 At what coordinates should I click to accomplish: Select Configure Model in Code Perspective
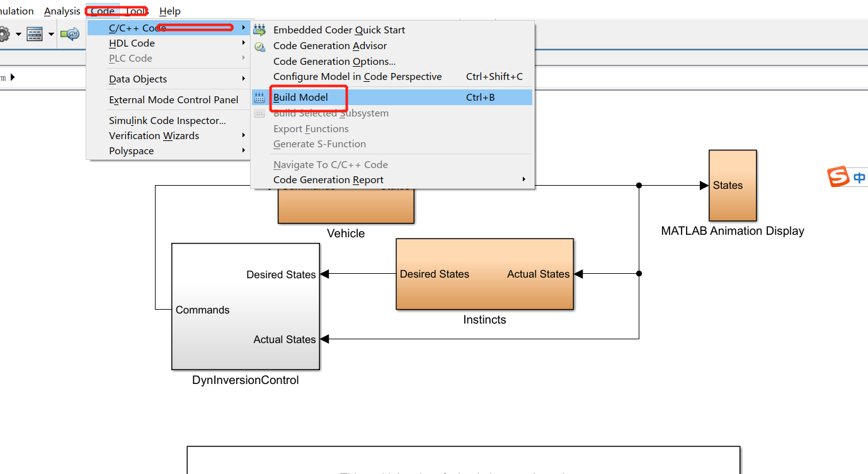(x=356, y=77)
